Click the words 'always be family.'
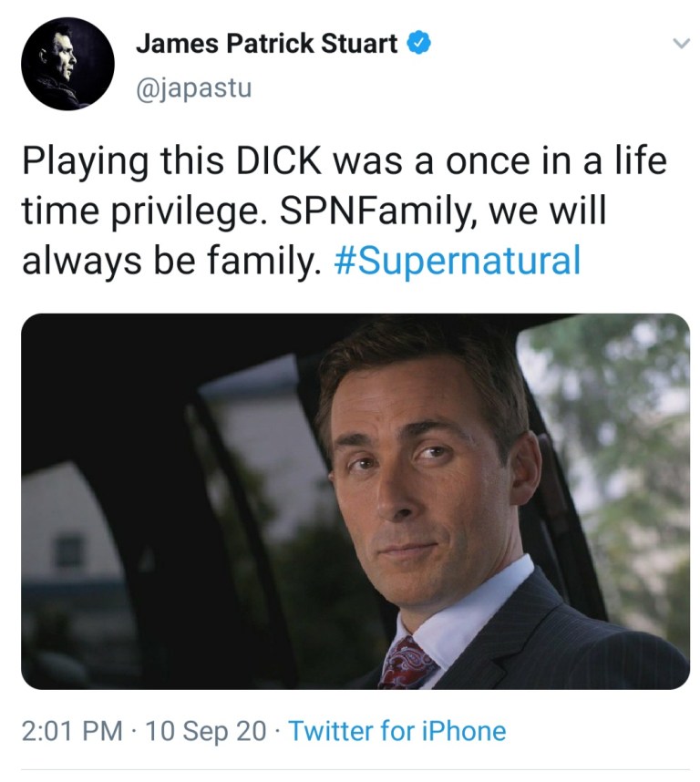This screenshot has width=700, height=782. pos(171,261)
